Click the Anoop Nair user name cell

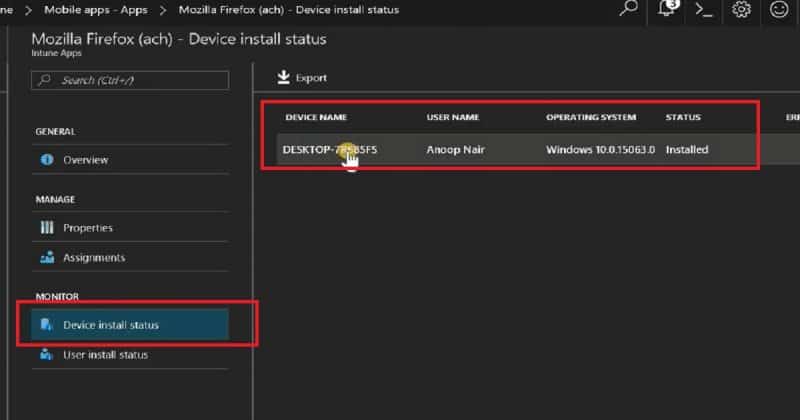click(456, 150)
